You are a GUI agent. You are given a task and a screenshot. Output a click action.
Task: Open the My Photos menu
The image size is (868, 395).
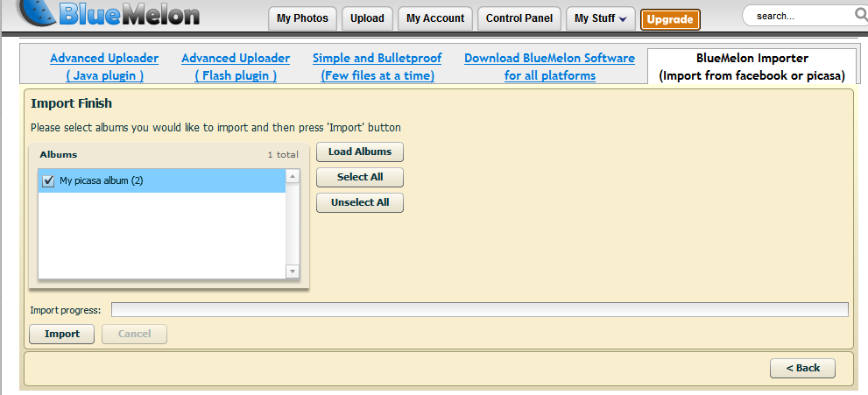tap(302, 18)
